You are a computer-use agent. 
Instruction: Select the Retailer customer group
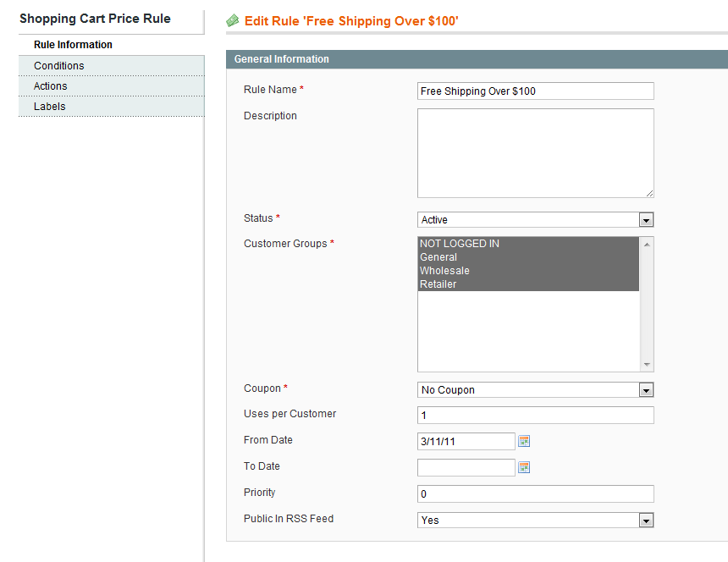(x=528, y=284)
